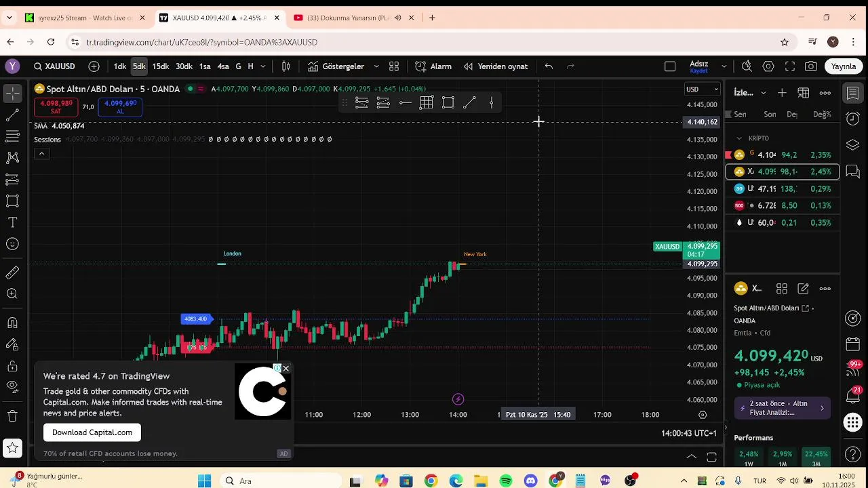868x488 pixels.
Task: Select the ruler measure tool
Action: [12, 272]
